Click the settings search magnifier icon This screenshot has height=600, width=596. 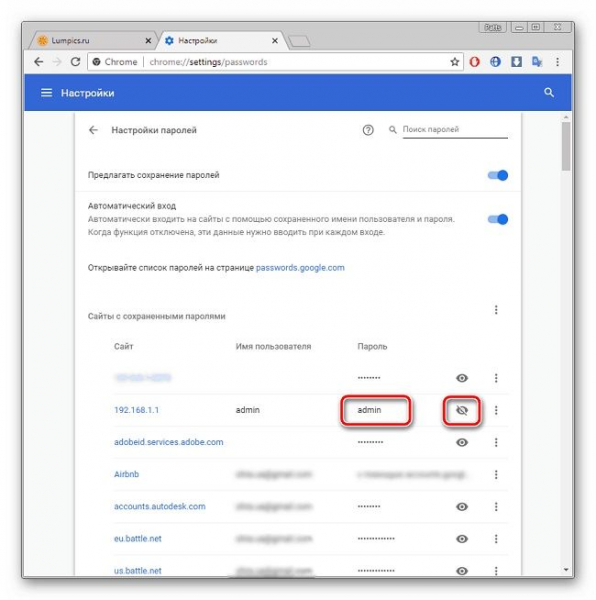pos(549,93)
